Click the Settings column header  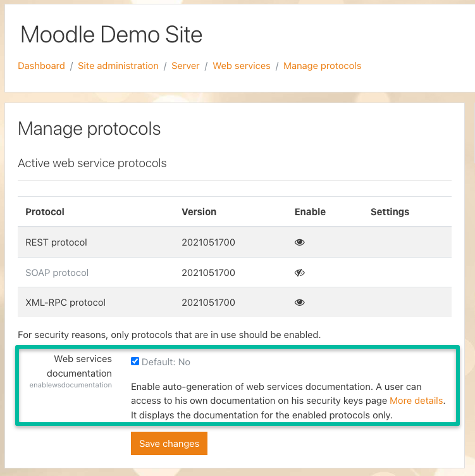(x=390, y=212)
